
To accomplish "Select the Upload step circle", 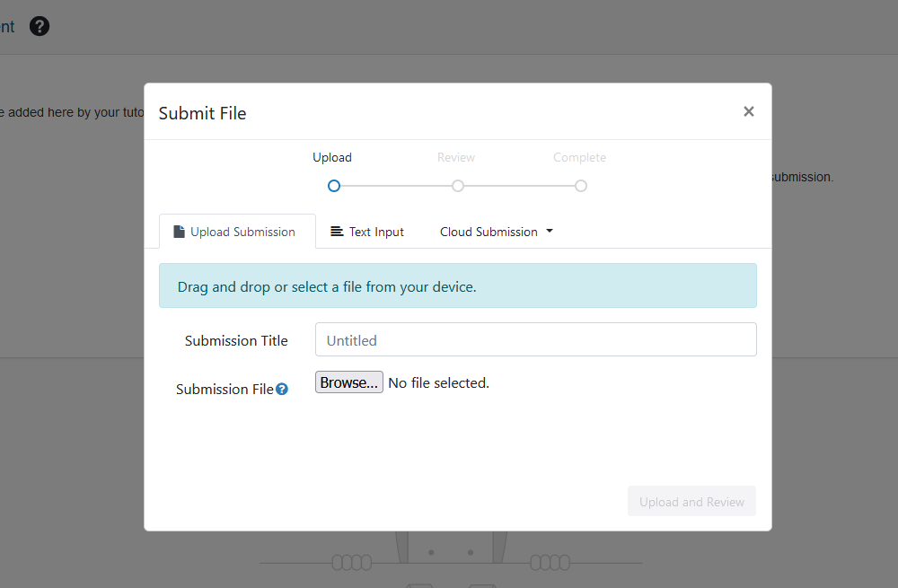I will (x=334, y=186).
